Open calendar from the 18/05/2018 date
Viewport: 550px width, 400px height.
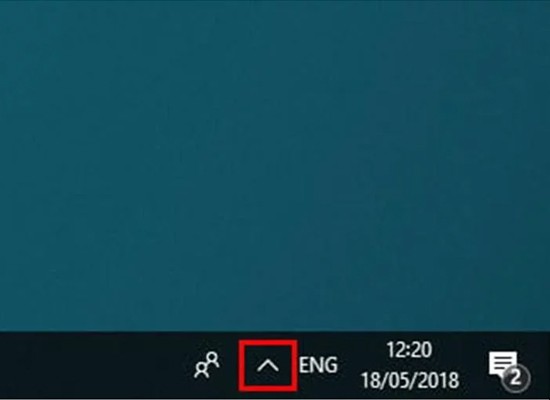pos(410,380)
